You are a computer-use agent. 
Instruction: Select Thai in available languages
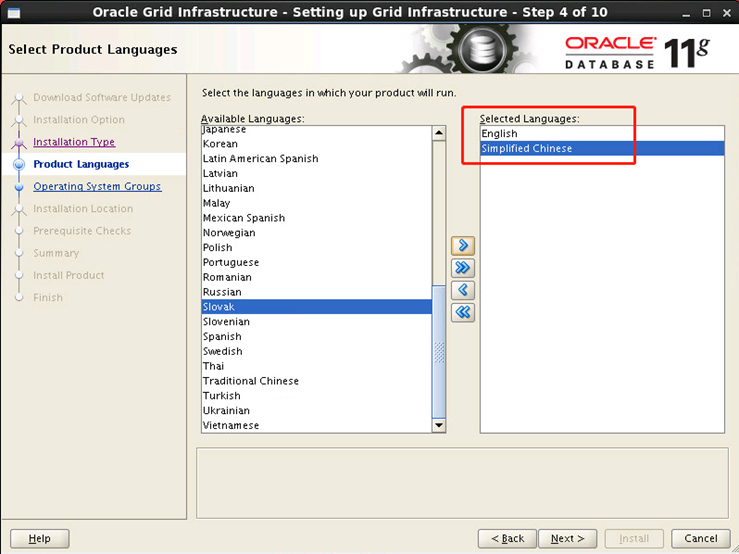point(316,366)
